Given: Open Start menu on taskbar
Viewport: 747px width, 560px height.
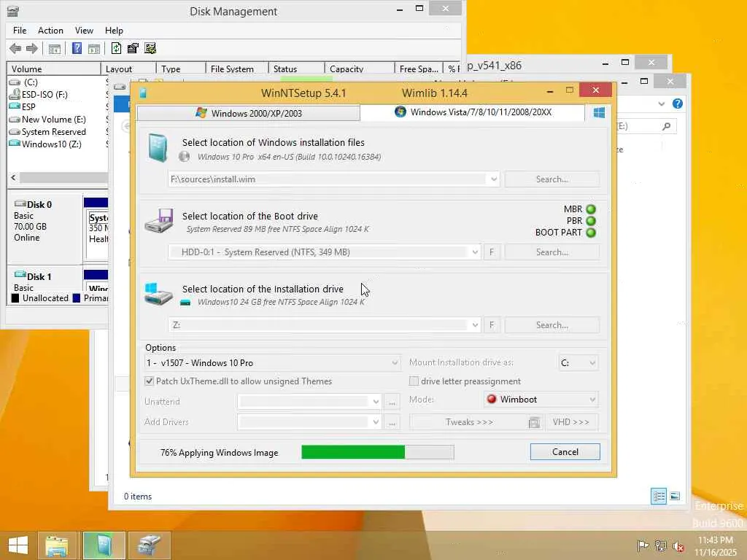Looking at the screenshot, I should coord(18,545).
